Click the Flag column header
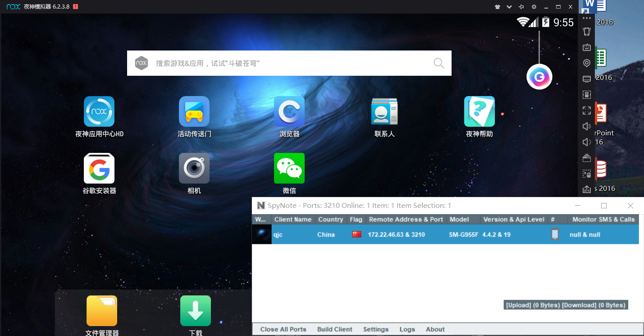Image resolution: width=644 pixels, height=336 pixels. pyautogui.click(x=356, y=220)
